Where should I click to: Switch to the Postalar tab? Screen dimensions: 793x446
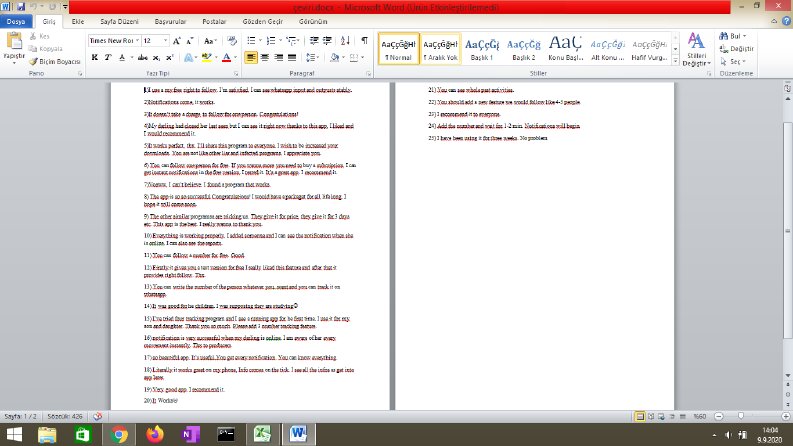pos(214,22)
